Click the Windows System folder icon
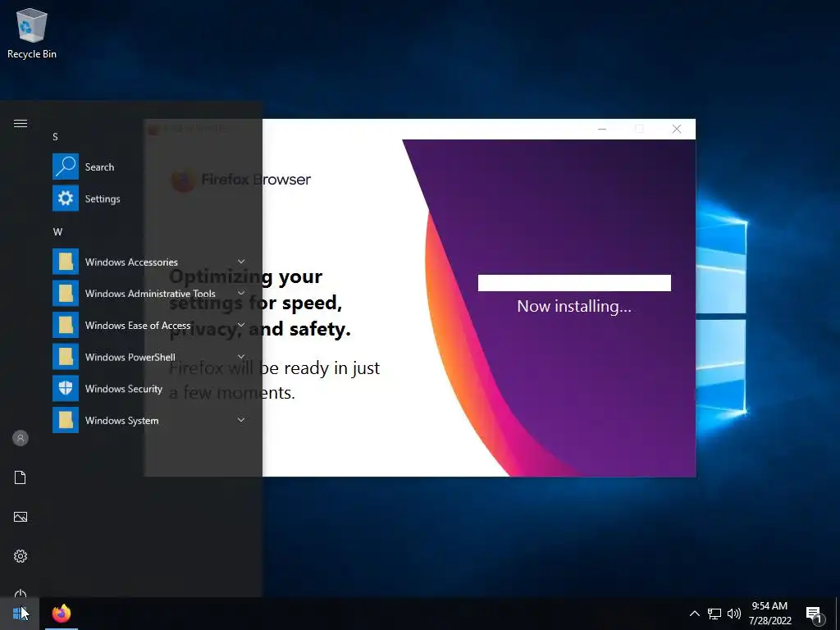The width and height of the screenshot is (840, 630). coord(66,420)
